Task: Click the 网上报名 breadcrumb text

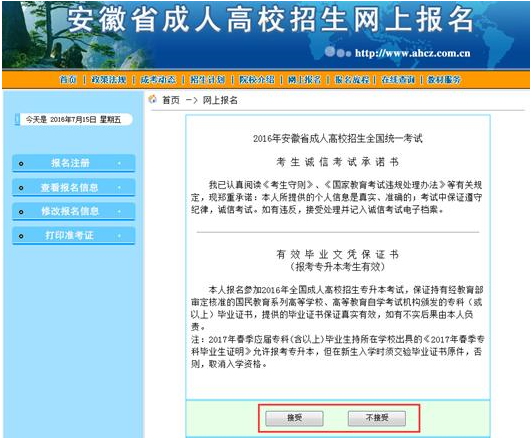Action: click(x=220, y=100)
